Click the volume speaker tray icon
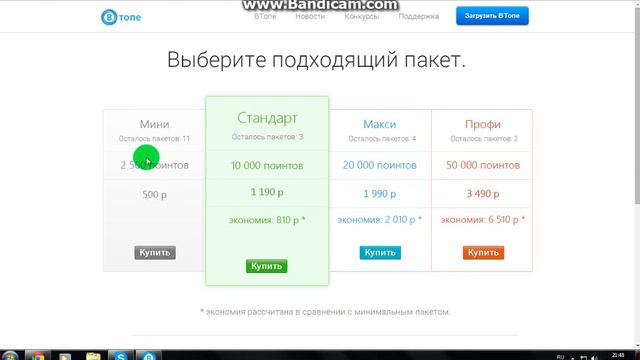This screenshot has height=360, width=640. point(594,358)
